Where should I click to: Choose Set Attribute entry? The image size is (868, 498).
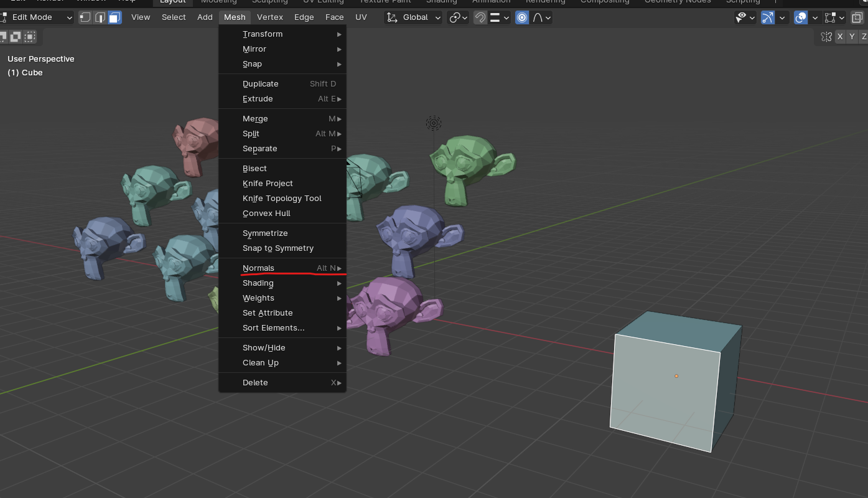coord(282,313)
